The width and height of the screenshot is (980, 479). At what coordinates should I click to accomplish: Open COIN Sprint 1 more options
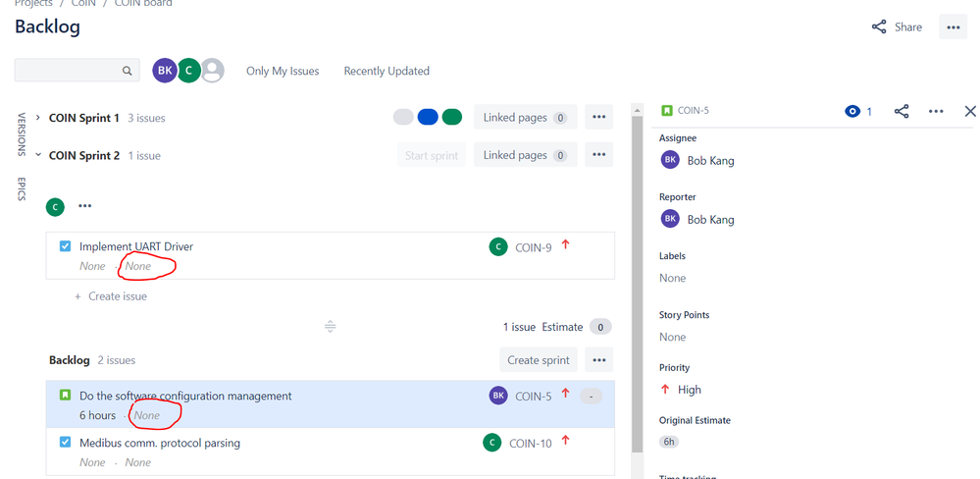coord(598,118)
